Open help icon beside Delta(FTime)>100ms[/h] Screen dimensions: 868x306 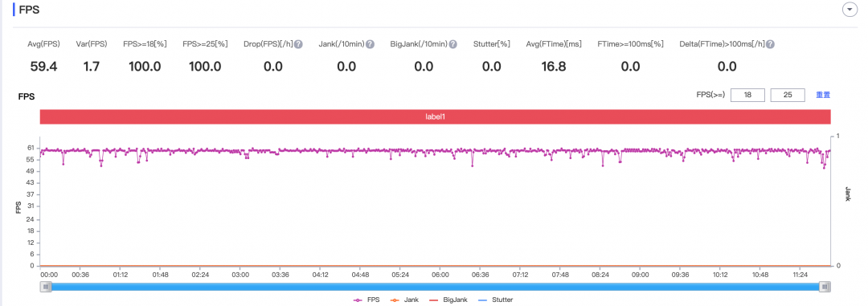tap(770, 44)
